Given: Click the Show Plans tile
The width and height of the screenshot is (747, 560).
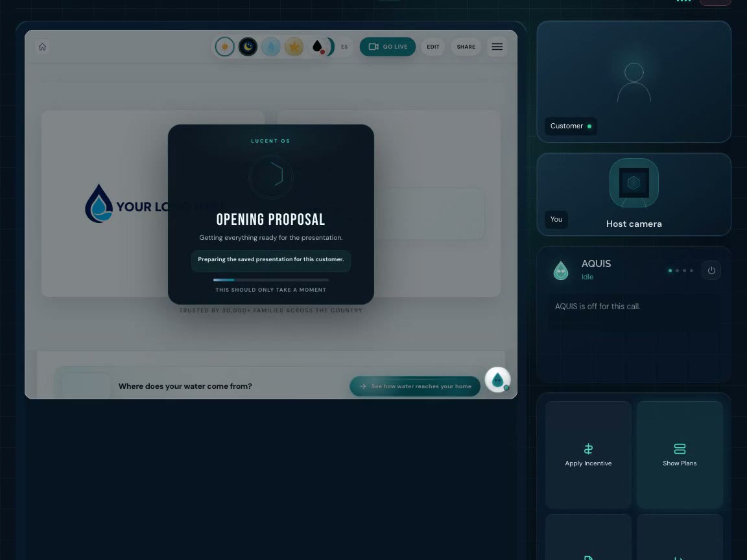Looking at the screenshot, I should [x=680, y=455].
